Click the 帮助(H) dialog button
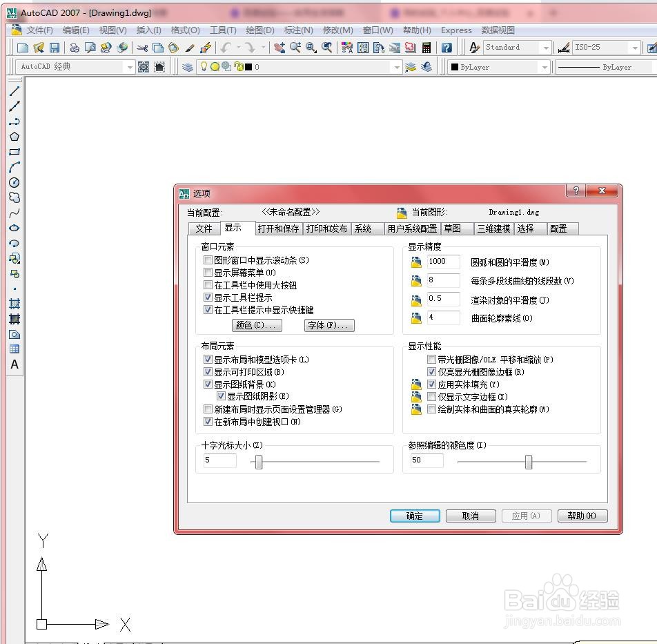Screen dimensions: 657x644 tap(582, 516)
